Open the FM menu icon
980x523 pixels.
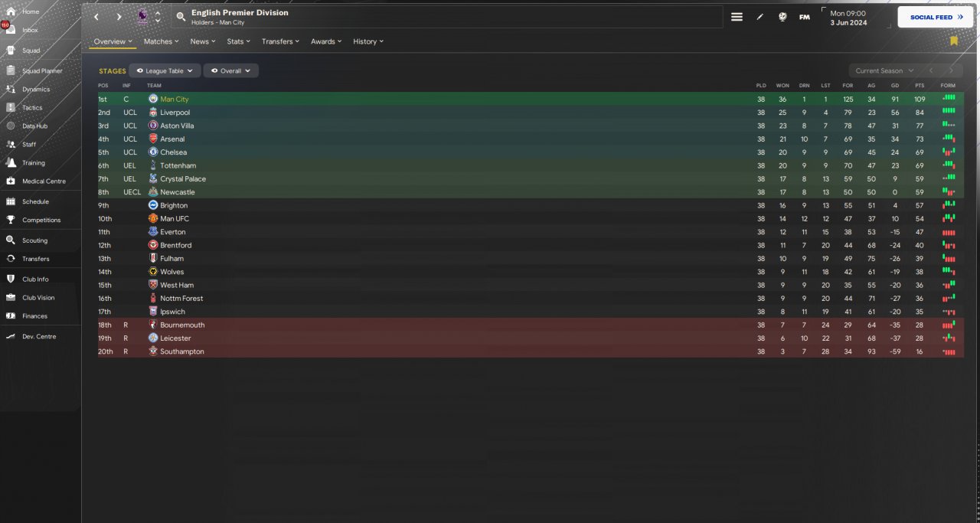point(805,17)
